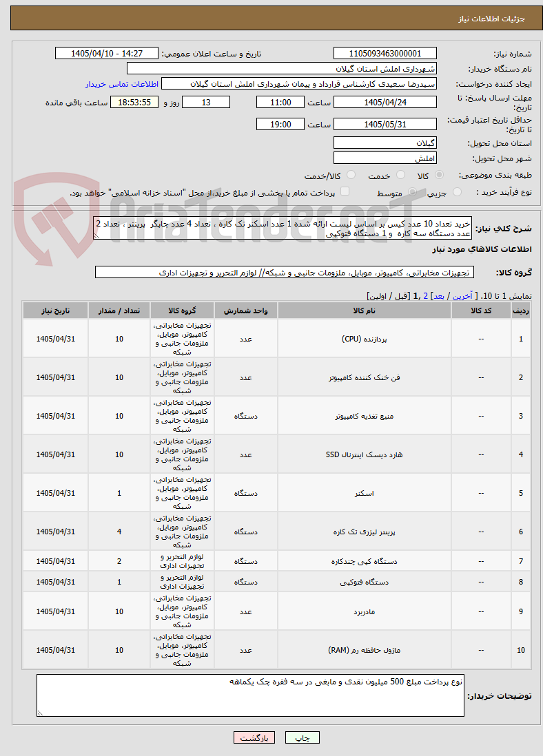Select the منبع تغذیه کامپیوتر cell

(365, 416)
